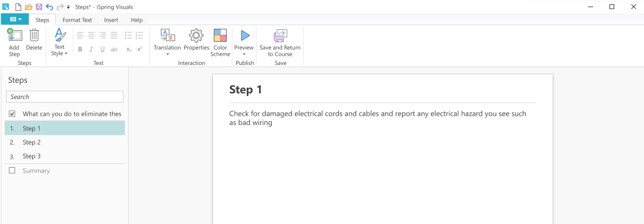Save with the floppy disk icon
644x224 pixels.
(39, 7)
